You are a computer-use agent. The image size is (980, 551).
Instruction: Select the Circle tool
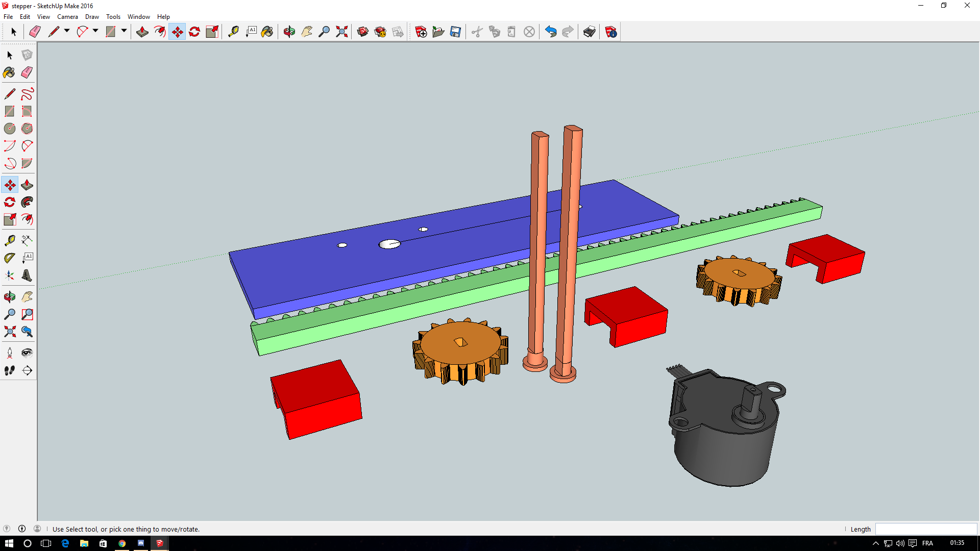(10, 128)
